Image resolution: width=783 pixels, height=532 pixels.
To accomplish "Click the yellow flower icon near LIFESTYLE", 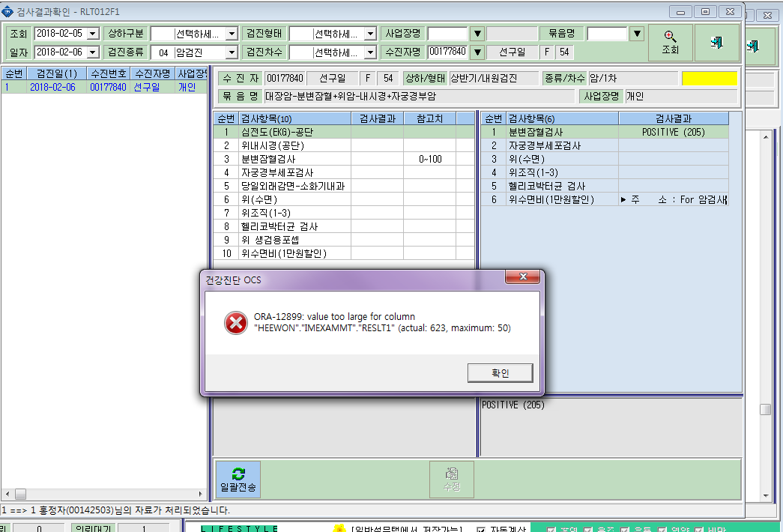I will coord(339,528).
